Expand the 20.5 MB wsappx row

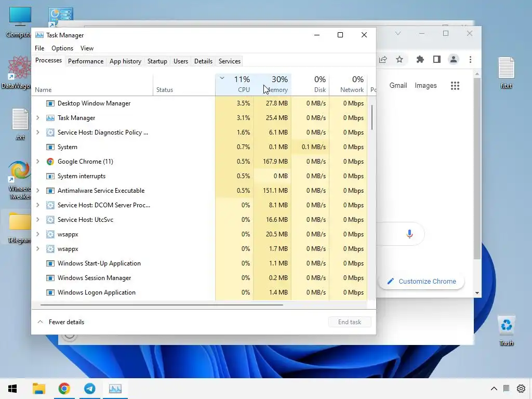(x=37, y=234)
